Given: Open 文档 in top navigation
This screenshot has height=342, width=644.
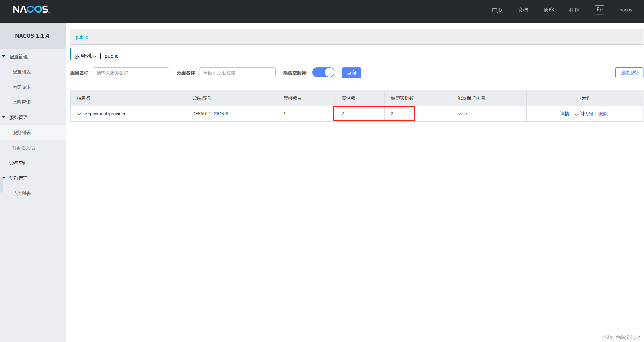Looking at the screenshot, I should (x=523, y=10).
